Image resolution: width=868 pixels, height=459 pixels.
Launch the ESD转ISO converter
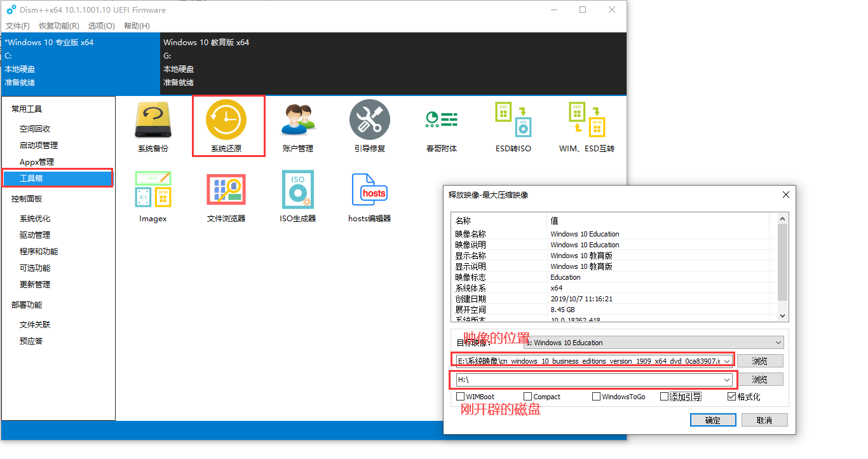tap(513, 127)
